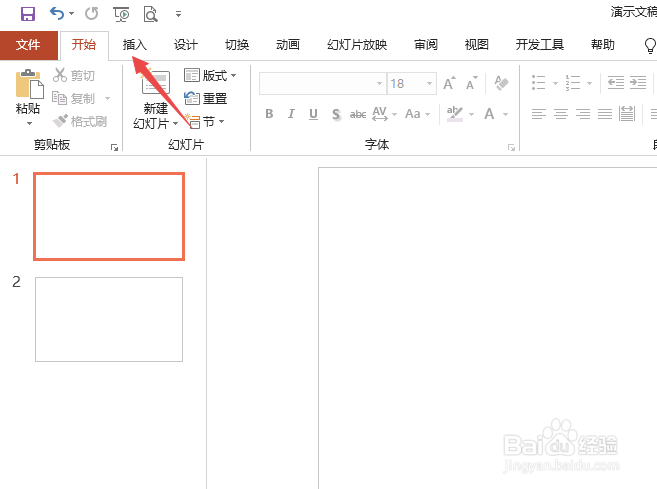This screenshot has height=489, width=657.
Task: Click the 格式刷 (Format Painter) button
Action: 80,122
